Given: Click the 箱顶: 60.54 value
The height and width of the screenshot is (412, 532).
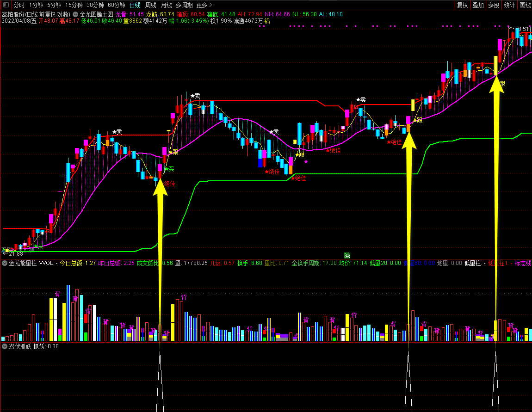Looking at the screenshot, I should (x=191, y=14).
